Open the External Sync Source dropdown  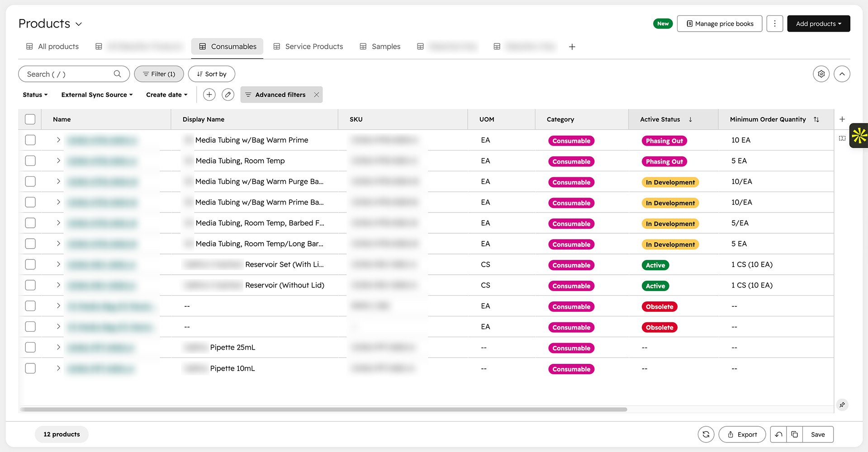(x=97, y=94)
